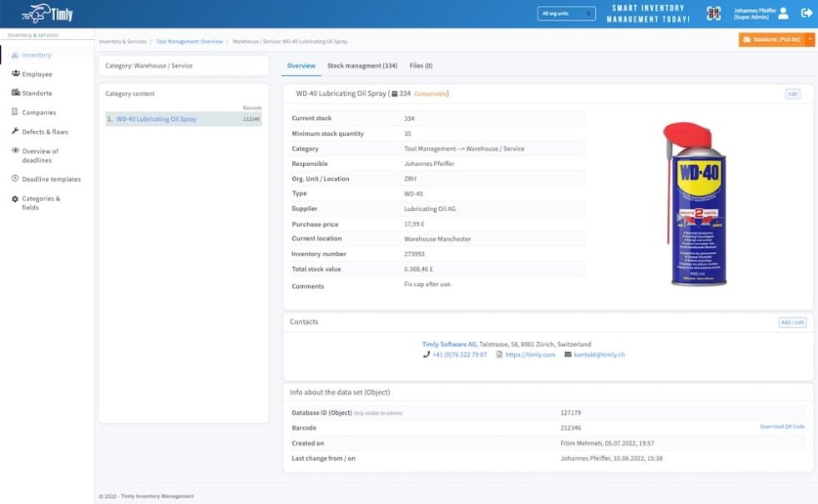Click the stock box icon beside 334

coord(394,94)
